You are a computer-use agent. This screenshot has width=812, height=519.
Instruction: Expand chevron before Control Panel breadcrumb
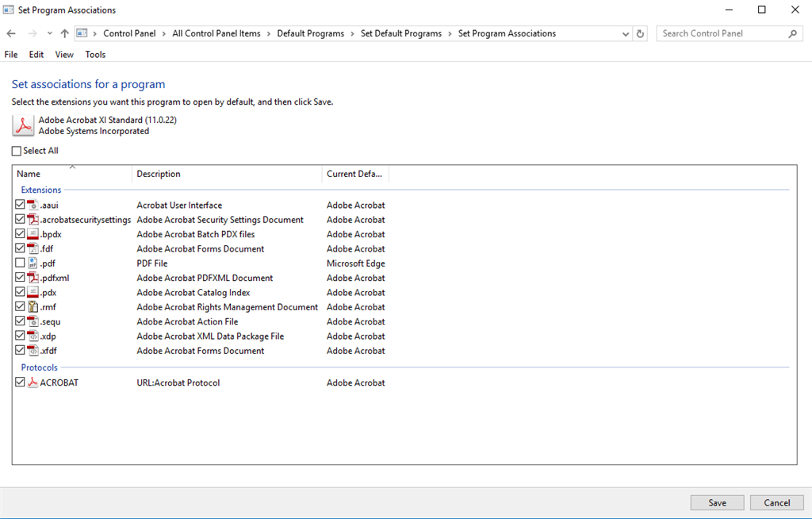(x=95, y=33)
